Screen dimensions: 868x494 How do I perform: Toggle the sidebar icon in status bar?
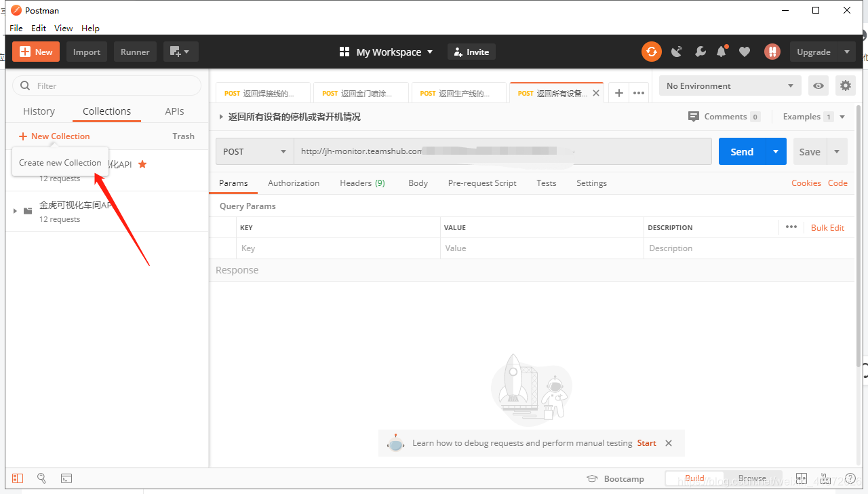18,478
